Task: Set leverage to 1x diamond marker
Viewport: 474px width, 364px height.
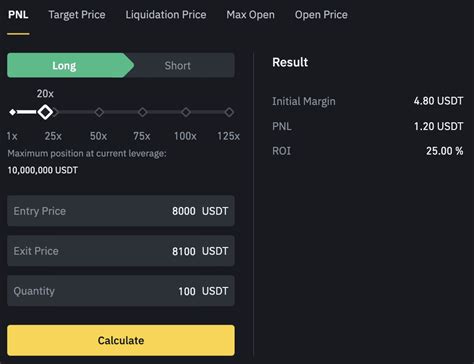Action: point(13,112)
